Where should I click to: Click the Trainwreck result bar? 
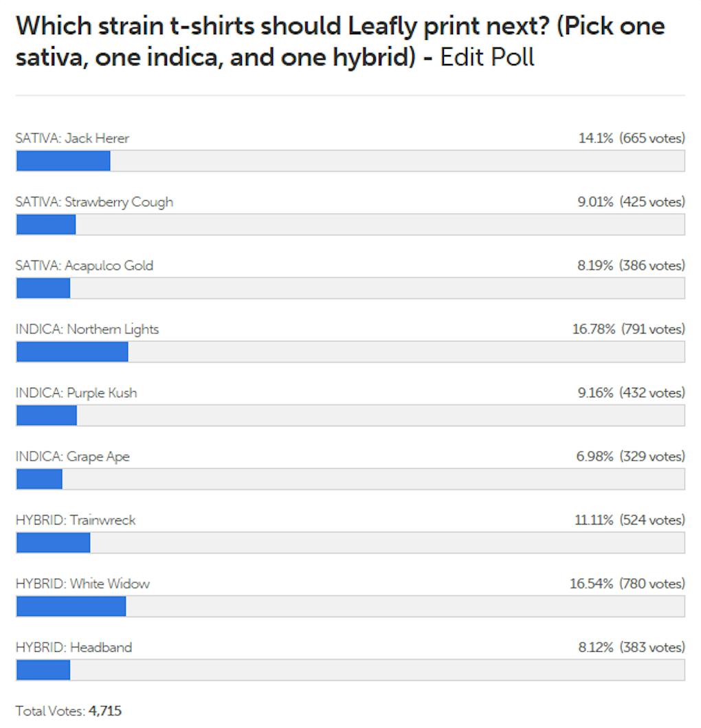coord(350,542)
